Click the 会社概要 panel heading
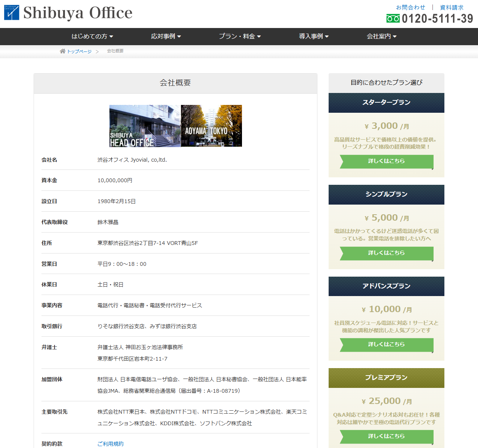This screenshot has width=478, height=448. (x=176, y=83)
